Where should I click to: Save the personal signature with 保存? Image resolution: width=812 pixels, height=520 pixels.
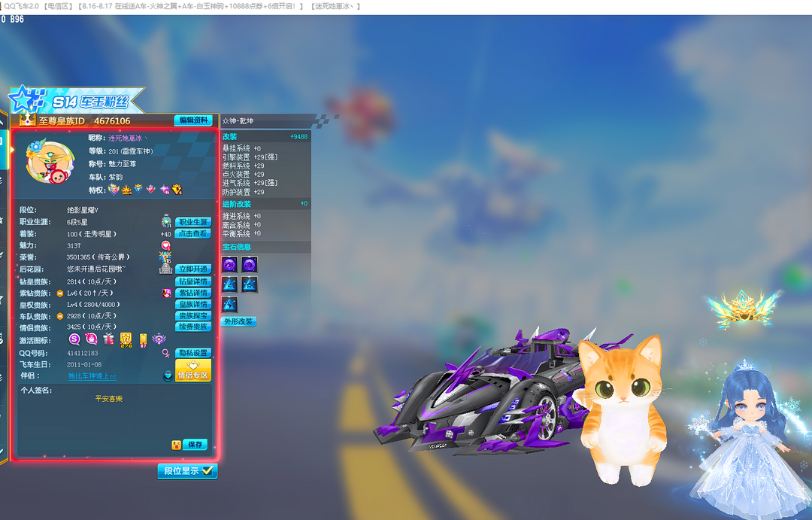click(195, 445)
